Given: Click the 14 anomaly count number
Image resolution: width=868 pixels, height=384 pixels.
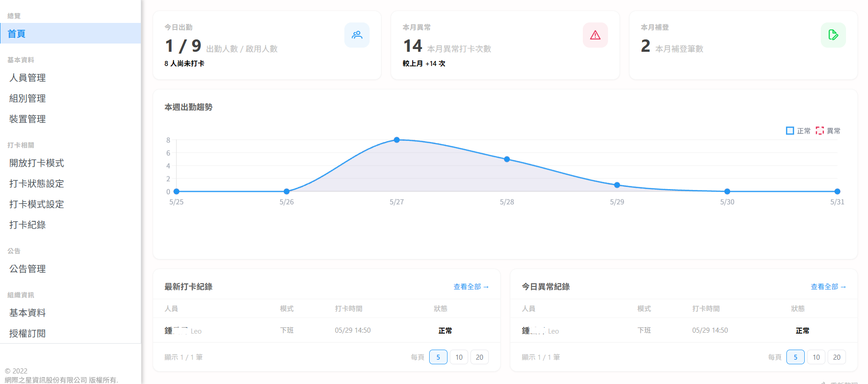Looking at the screenshot, I should tap(413, 46).
